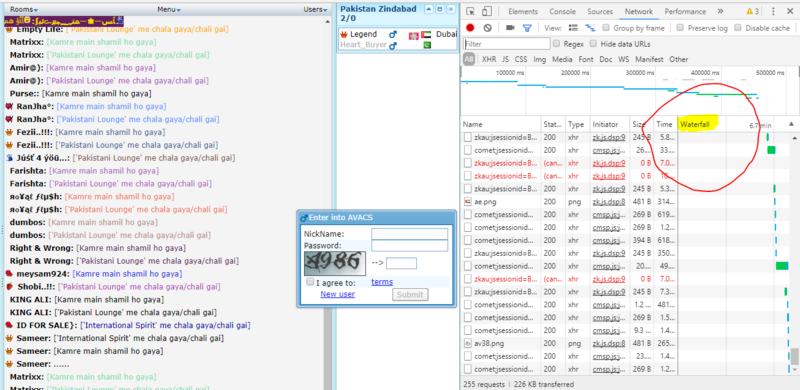This screenshot has height=390, width=800.
Task: Open the DevTools warnings indicator
Action: [x=753, y=12]
